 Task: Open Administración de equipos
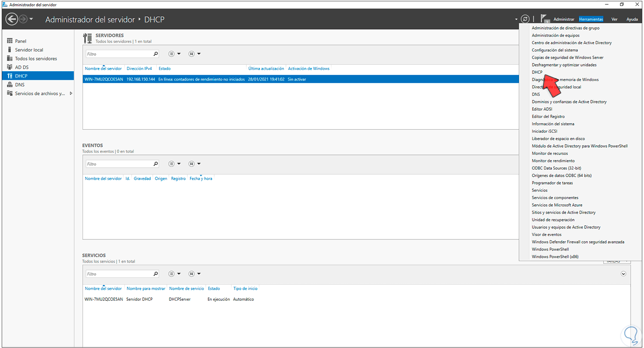(x=556, y=35)
